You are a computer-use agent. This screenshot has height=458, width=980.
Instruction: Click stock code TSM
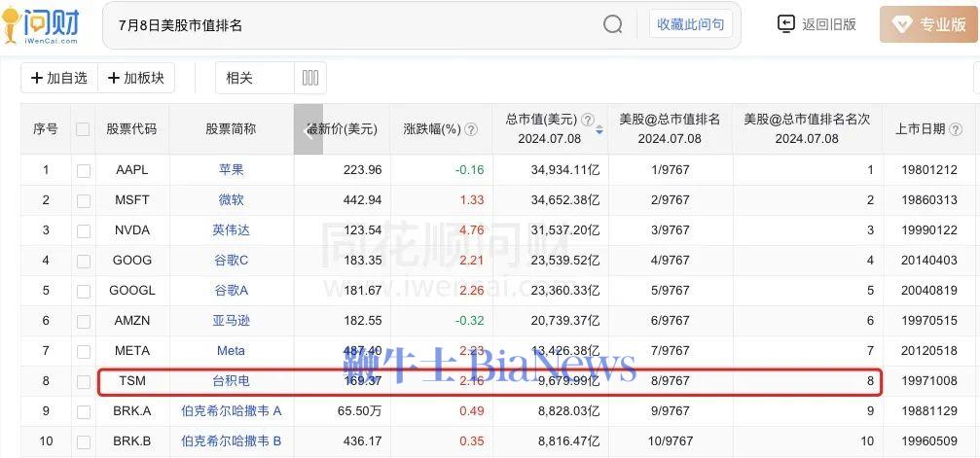coord(132,380)
